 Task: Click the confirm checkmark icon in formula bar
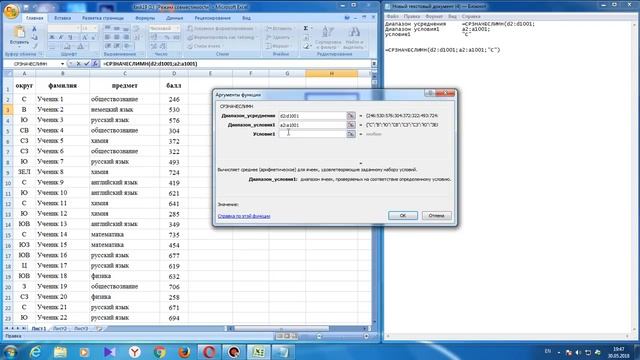click(87, 64)
